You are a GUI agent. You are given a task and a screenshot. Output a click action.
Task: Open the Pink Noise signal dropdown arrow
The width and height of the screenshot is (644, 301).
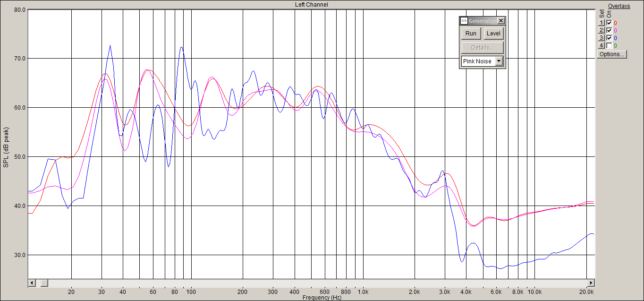pyautogui.click(x=499, y=61)
